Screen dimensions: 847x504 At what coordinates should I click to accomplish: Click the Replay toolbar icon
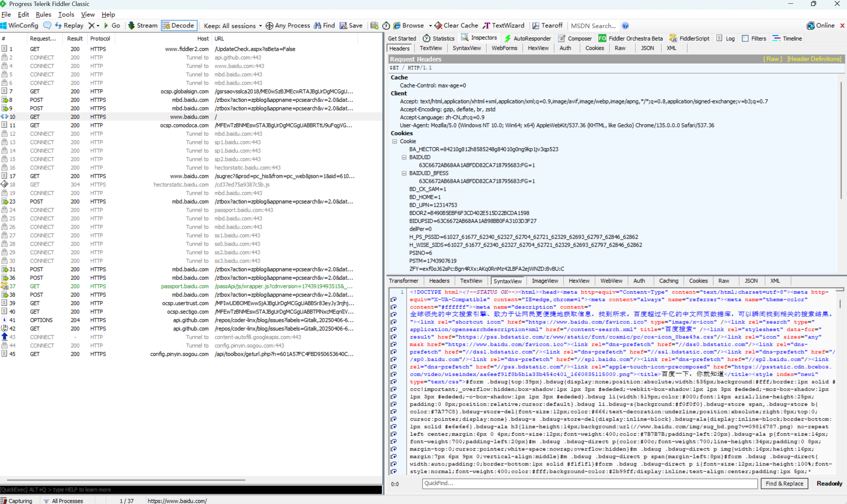(59, 26)
